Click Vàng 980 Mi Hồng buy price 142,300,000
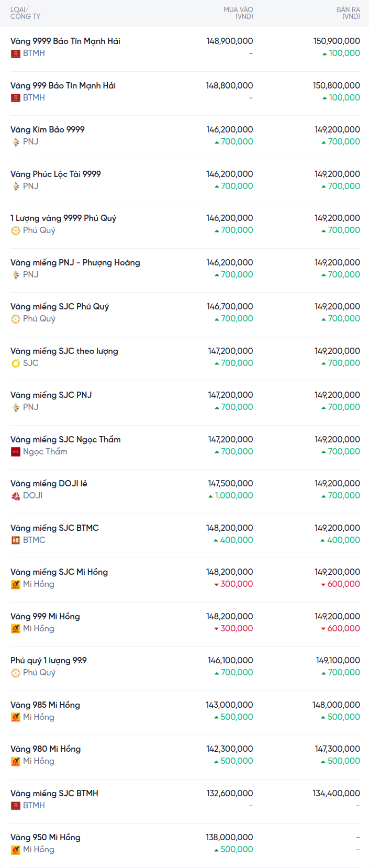Image resolution: width=369 pixels, height=868 pixels. [x=229, y=749]
